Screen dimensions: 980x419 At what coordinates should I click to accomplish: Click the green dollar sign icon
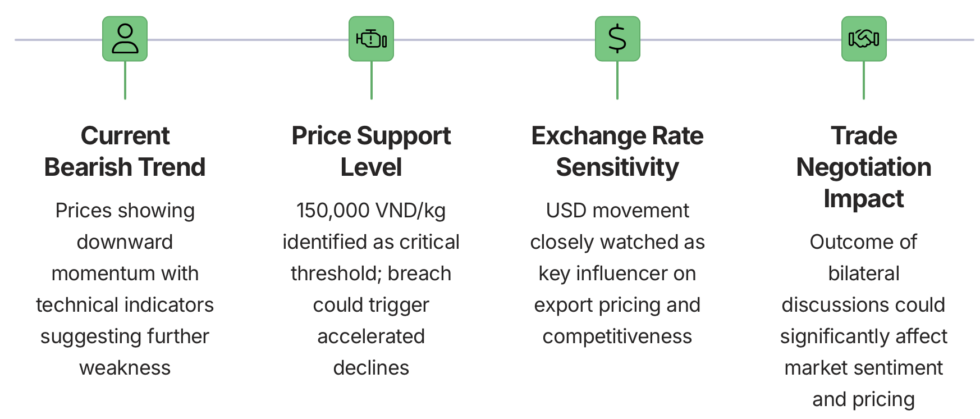tap(617, 39)
